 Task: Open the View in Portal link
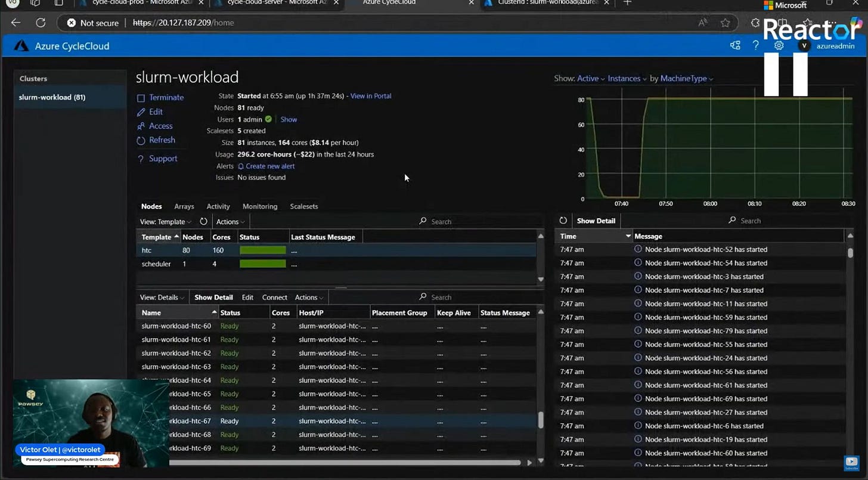[x=371, y=96]
